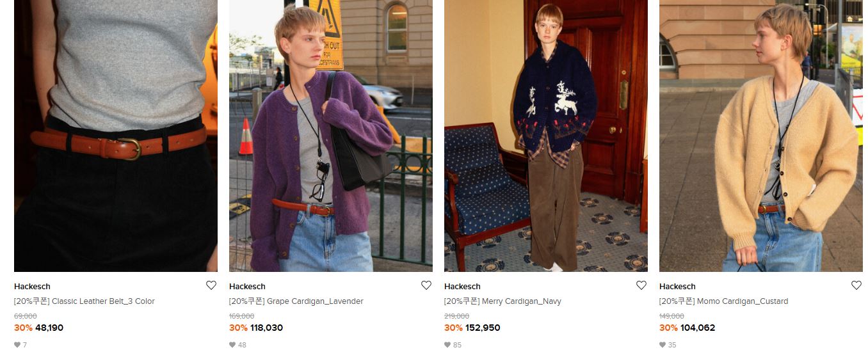Open Grape Cardigan_Lavender product title link
Viewport: 868px width, 350px height.
tap(296, 301)
